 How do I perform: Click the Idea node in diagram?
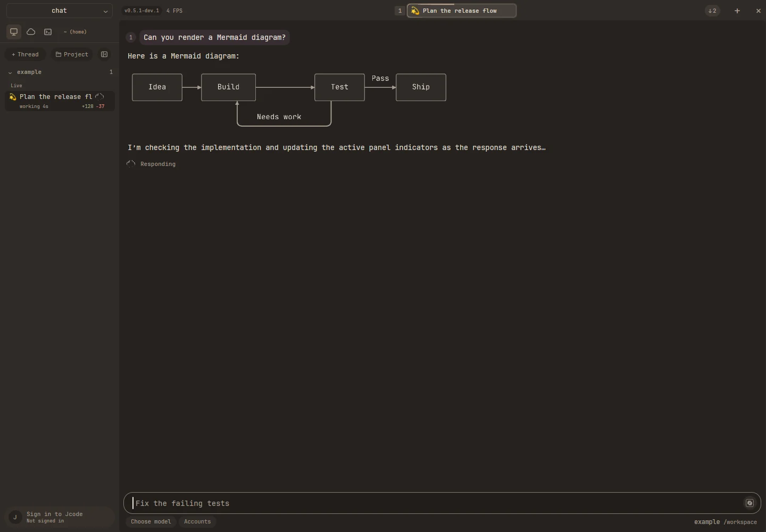click(x=157, y=87)
